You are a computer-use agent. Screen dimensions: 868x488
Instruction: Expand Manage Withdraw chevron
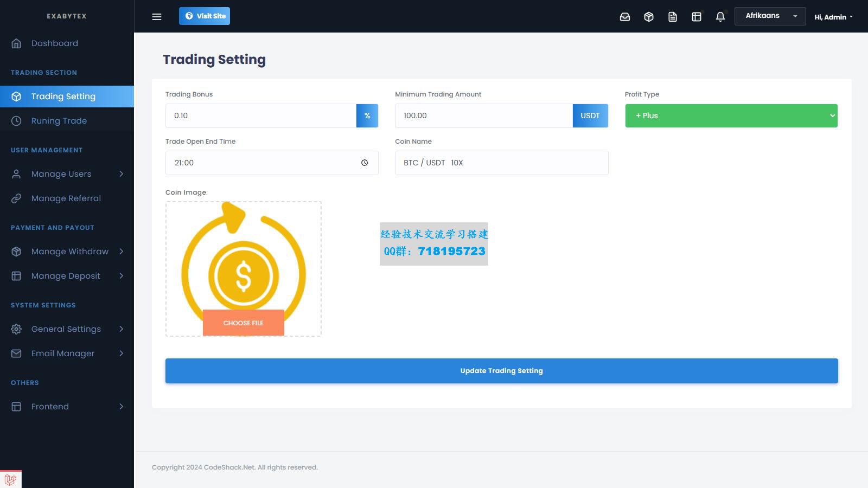tap(122, 252)
